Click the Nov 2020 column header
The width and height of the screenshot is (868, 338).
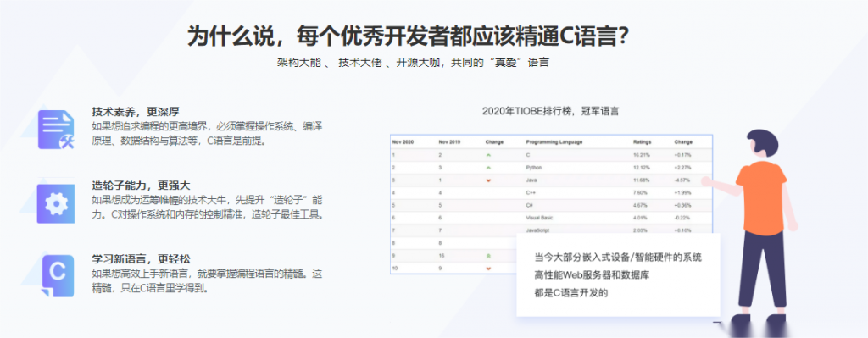pyautogui.click(x=403, y=142)
